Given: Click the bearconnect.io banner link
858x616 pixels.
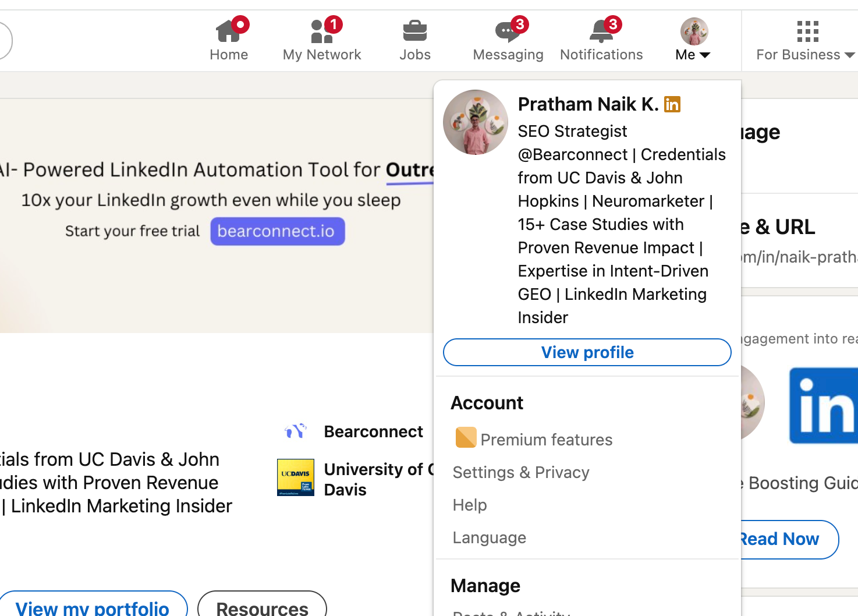Looking at the screenshot, I should (x=277, y=231).
